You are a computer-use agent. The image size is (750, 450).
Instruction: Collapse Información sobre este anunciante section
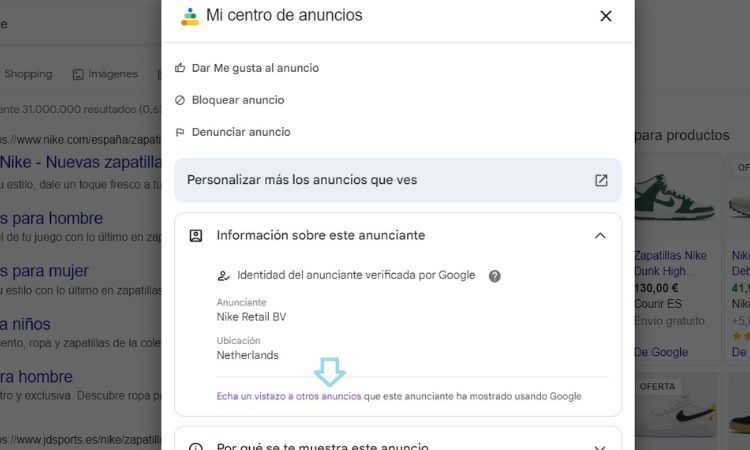tap(600, 236)
